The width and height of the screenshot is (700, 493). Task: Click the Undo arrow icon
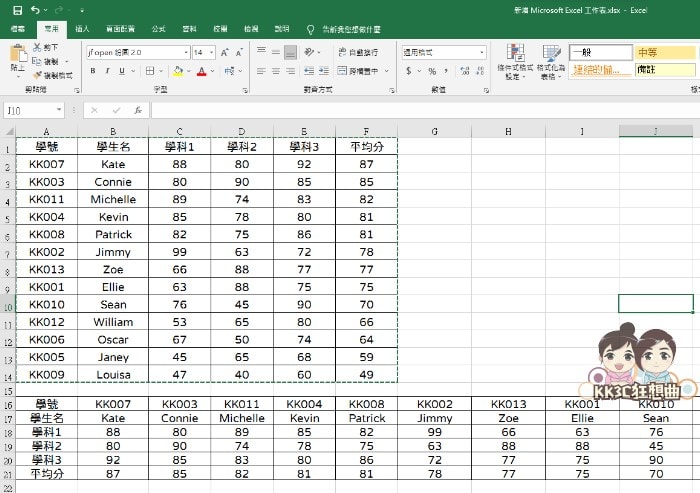pyautogui.click(x=35, y=10)
